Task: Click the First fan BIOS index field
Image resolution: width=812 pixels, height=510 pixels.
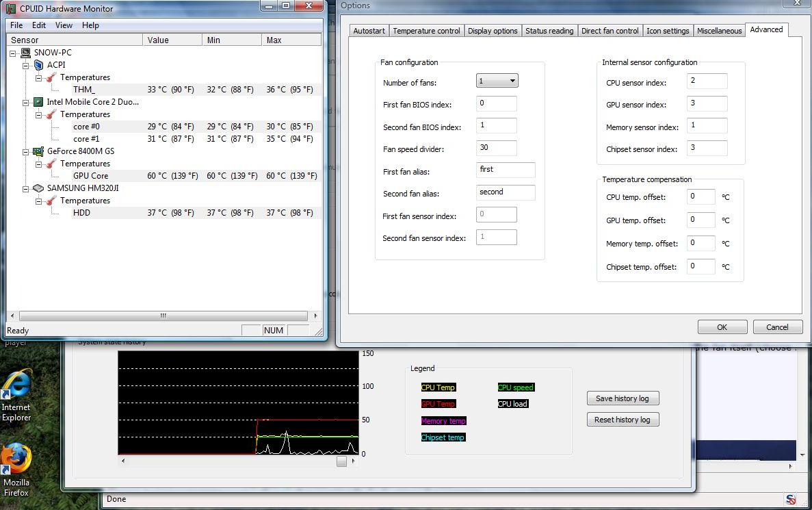Action: pyautogui.click(x=496, y=103)
